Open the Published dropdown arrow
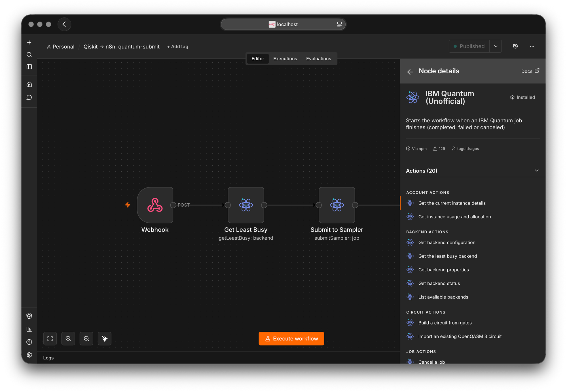 click(x=496, y=46)
